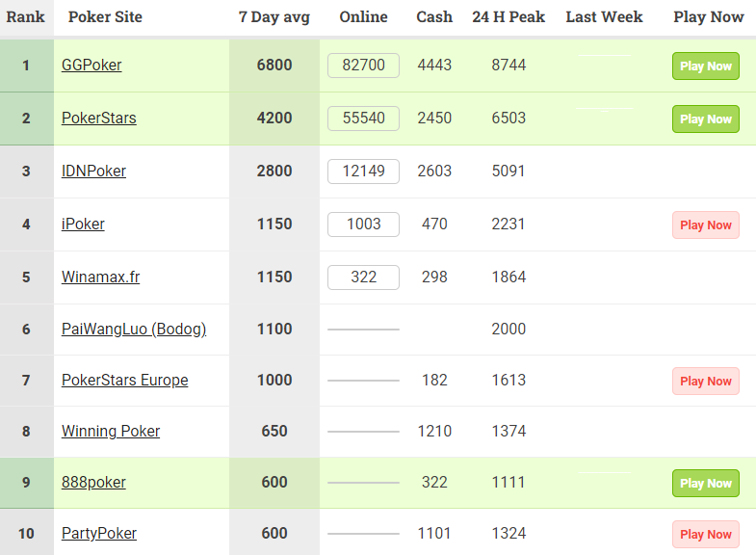Visit the iPoker site link
This screenshot has height=555, width=756.
click(83, 225)
